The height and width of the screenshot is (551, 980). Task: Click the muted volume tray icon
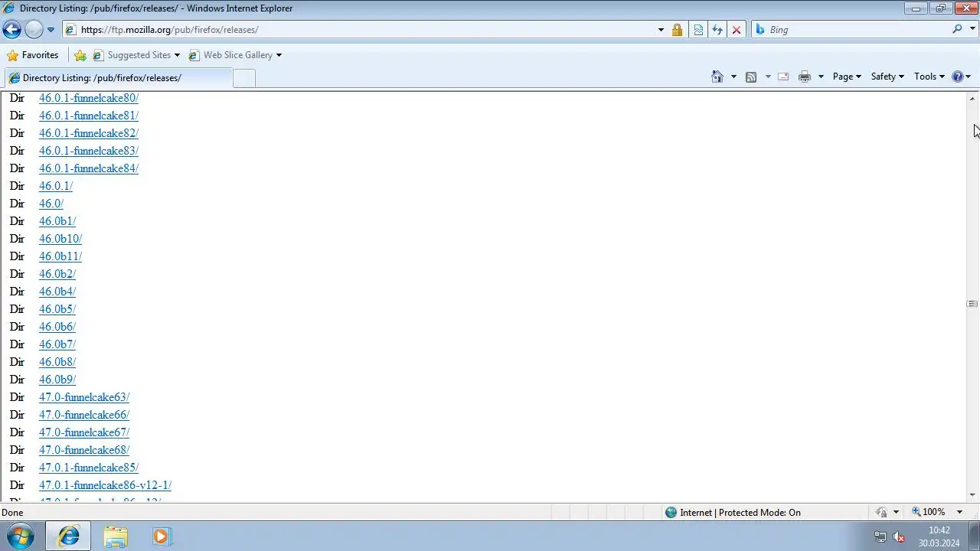pos(899,537)
